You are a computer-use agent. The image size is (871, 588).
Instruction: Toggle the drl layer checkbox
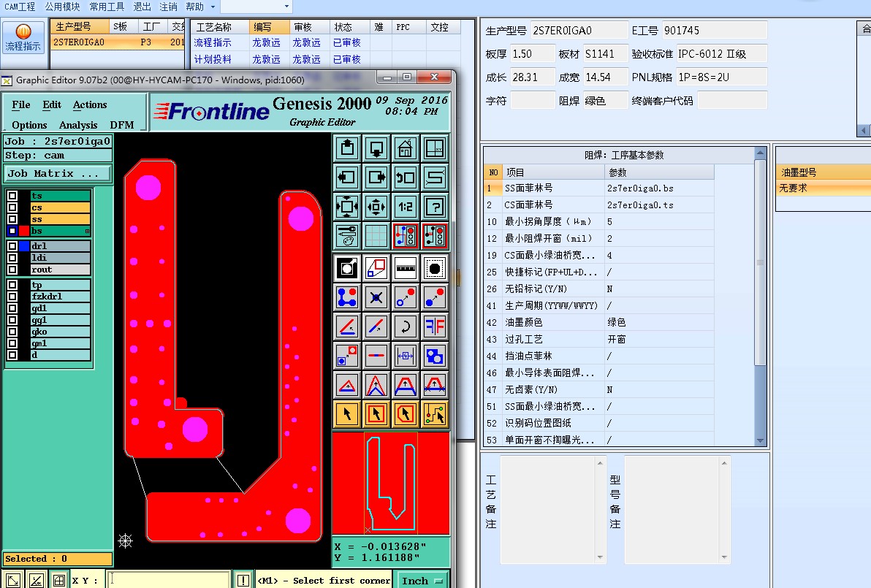click(12, 246)
